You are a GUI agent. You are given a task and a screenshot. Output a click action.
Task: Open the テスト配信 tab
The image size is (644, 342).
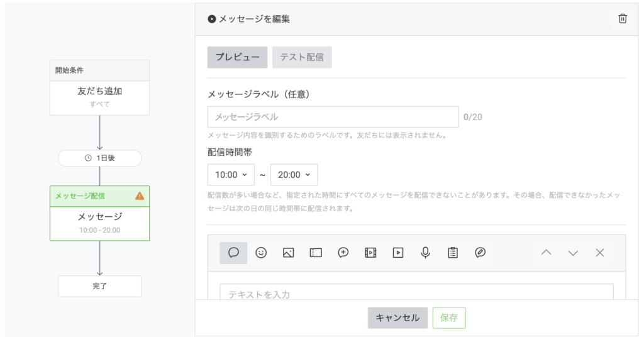pyautogui.click(x=302, y=57)
